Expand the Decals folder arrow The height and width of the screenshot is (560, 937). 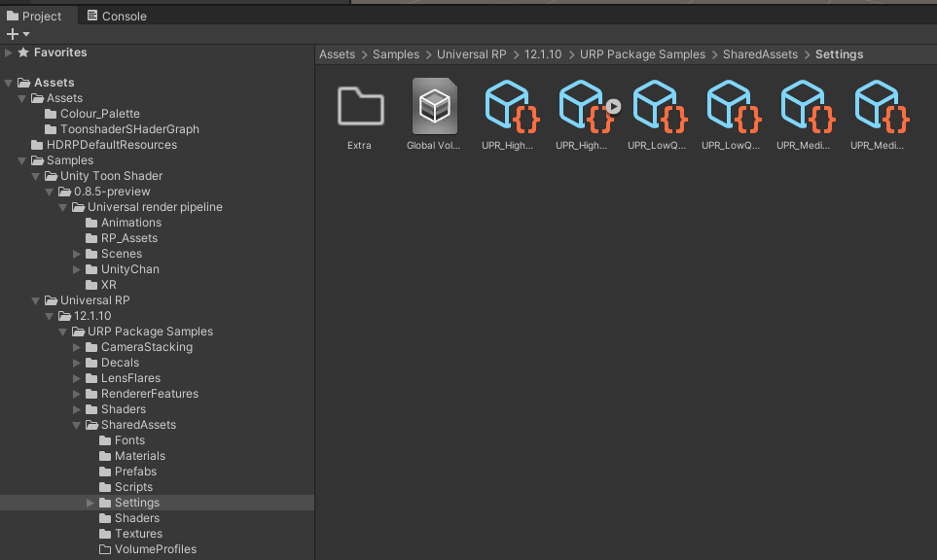click(x=77, y=363)
